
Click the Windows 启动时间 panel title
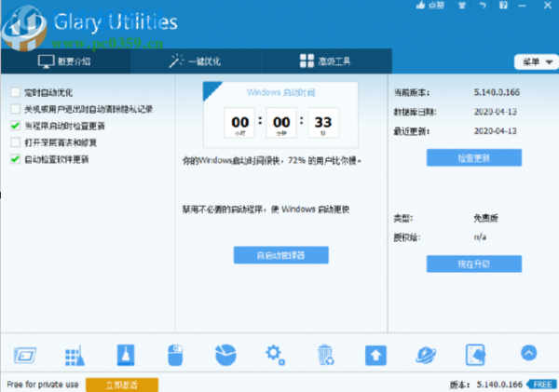click(281, 93)
